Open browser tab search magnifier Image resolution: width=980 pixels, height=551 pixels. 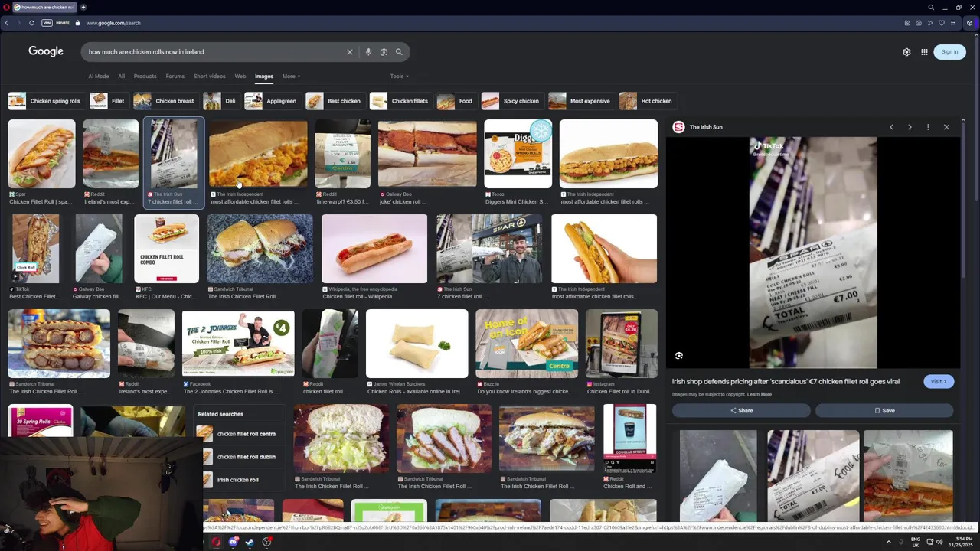point(931,7)
